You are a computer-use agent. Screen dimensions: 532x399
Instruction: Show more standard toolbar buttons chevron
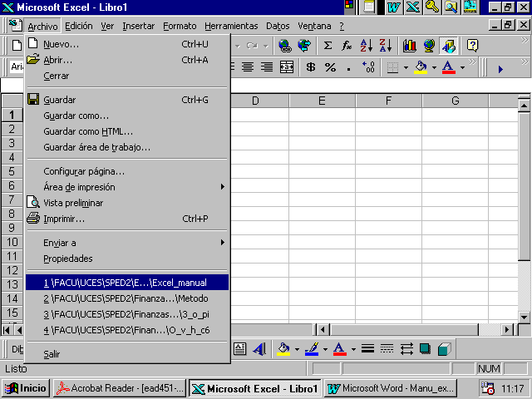tap(525, 41)
